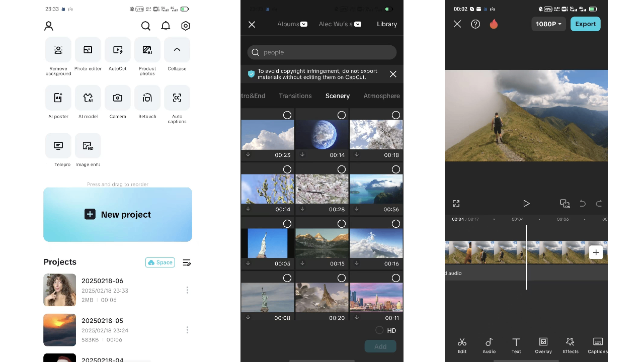Open project 20250218-05 thumbnail
The image size is (644, 362).
(60, 330)
